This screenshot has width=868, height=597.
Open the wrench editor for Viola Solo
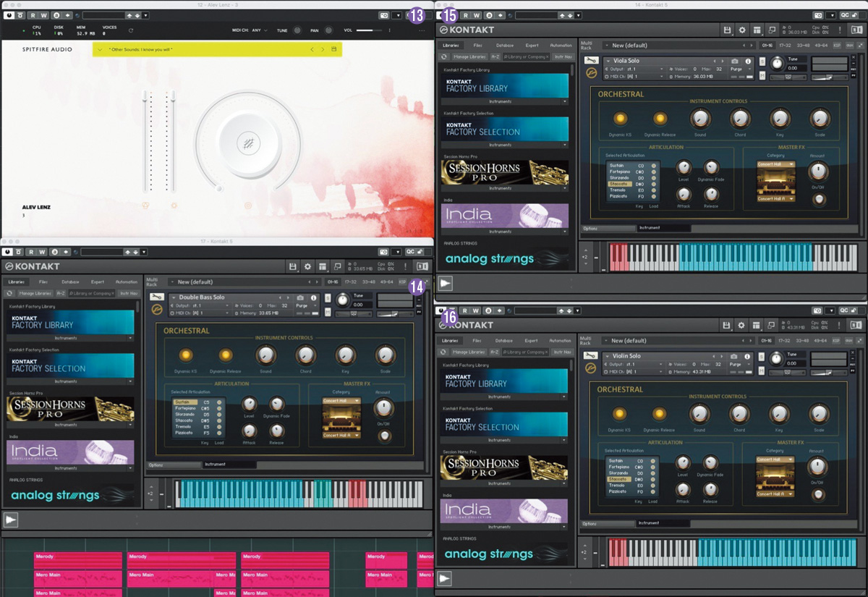[x=591, y=61]
